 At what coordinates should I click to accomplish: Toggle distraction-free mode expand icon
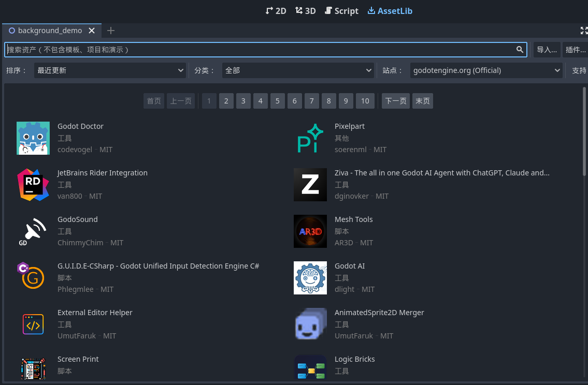(x=584, y=31)
